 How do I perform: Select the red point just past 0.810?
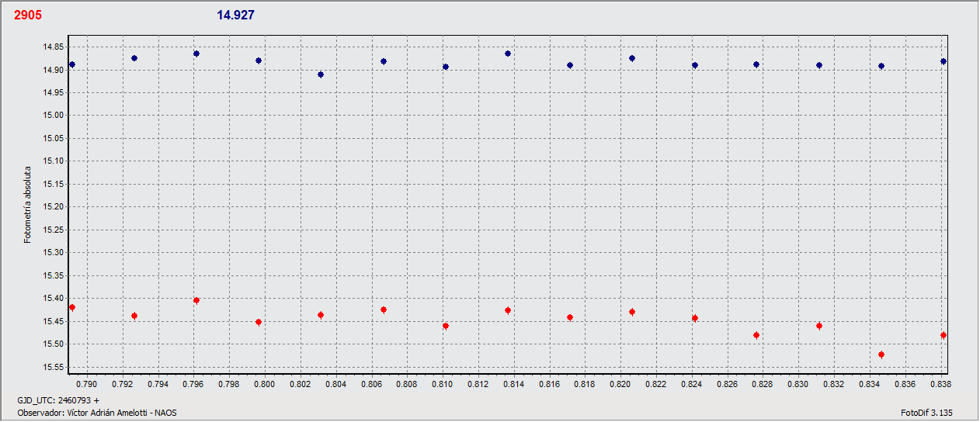point(446,326)
